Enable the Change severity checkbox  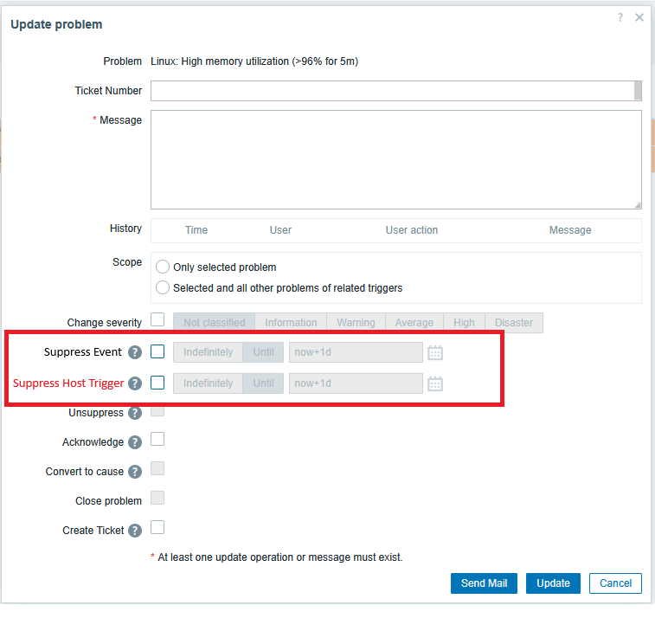pyautogui.click(x=157, y=319)
